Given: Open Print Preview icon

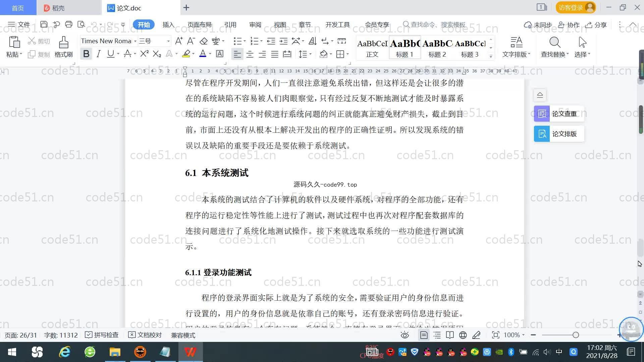Looking at the screenshot, I should [x=81, y=24].
